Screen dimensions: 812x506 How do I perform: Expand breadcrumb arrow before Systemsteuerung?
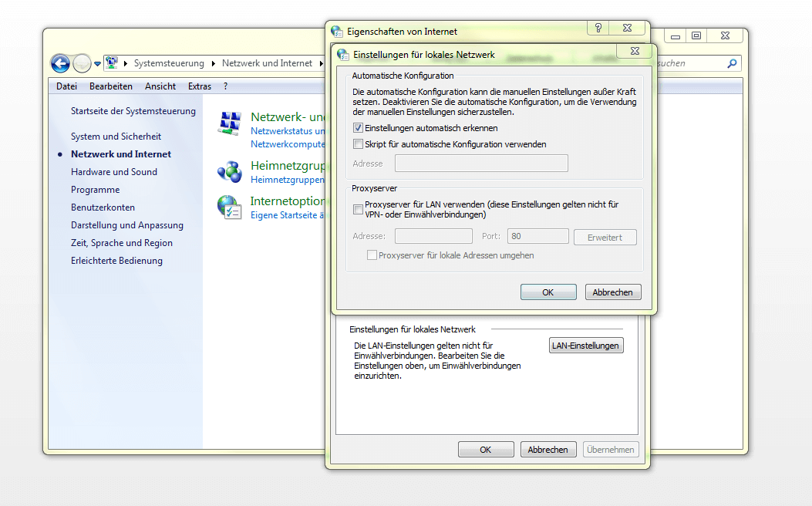tap(126, 63)
